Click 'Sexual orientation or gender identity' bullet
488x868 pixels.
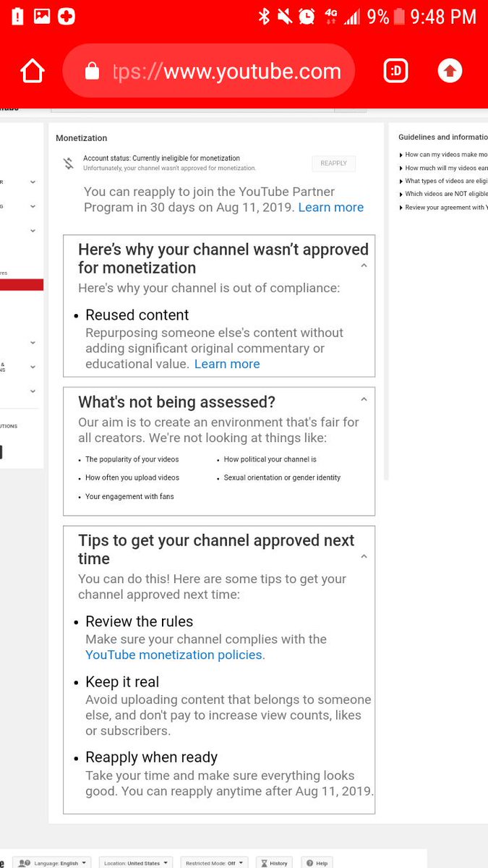point(282,478)
